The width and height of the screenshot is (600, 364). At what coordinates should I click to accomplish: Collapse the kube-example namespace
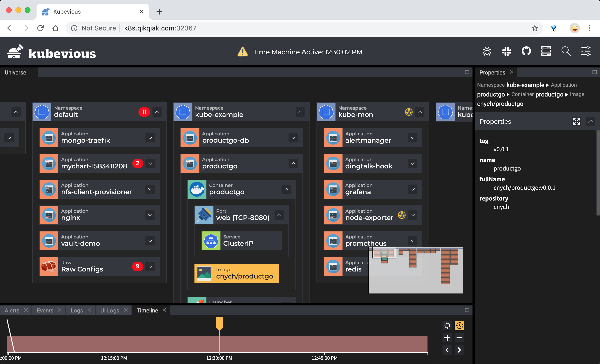pyautogui.click(x=300, y=112)
